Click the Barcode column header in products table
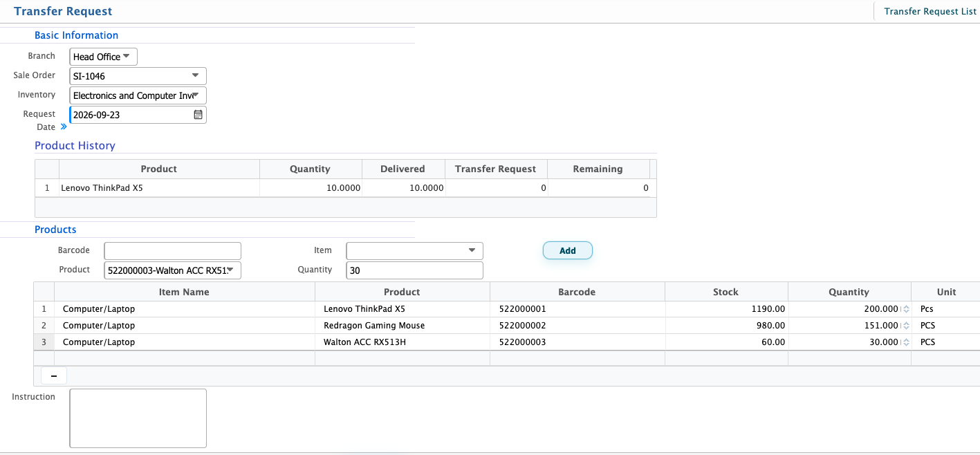This screenshot has width=980, height=455. [577, 292]
